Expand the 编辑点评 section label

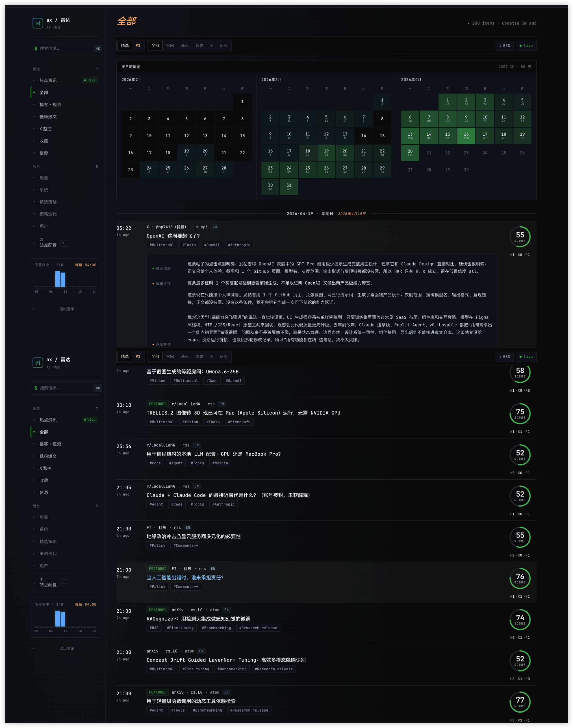click(x=163, y=284)
